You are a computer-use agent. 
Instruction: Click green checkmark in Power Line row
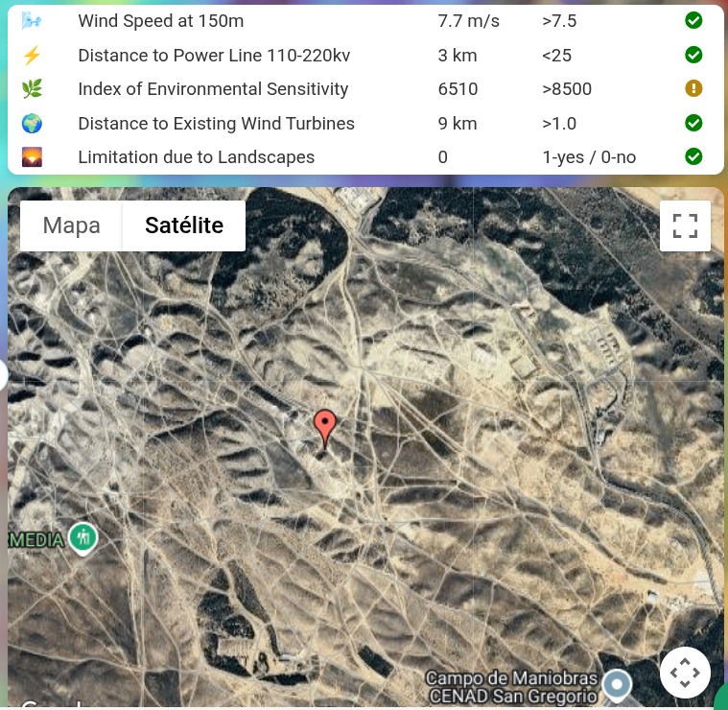coord(693,56)
